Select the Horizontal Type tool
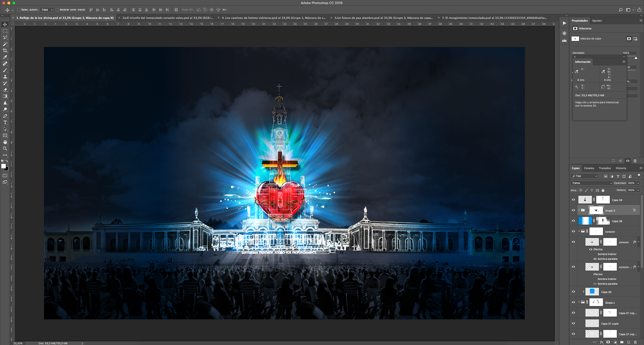 coord(5,122)
